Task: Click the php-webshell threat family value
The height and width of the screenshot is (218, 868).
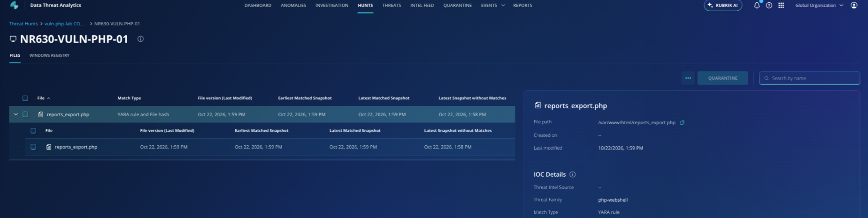Action: (613, 200)
